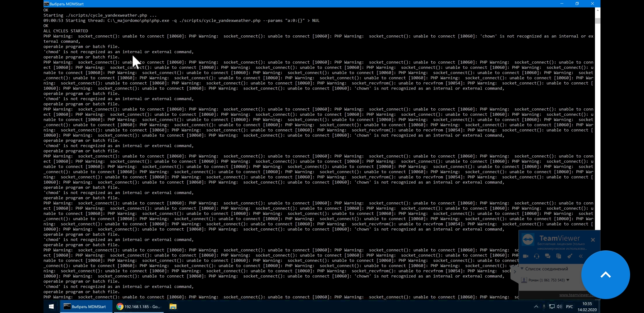
Task: Click the console scrollbar thumb
Action: [598, 21]
